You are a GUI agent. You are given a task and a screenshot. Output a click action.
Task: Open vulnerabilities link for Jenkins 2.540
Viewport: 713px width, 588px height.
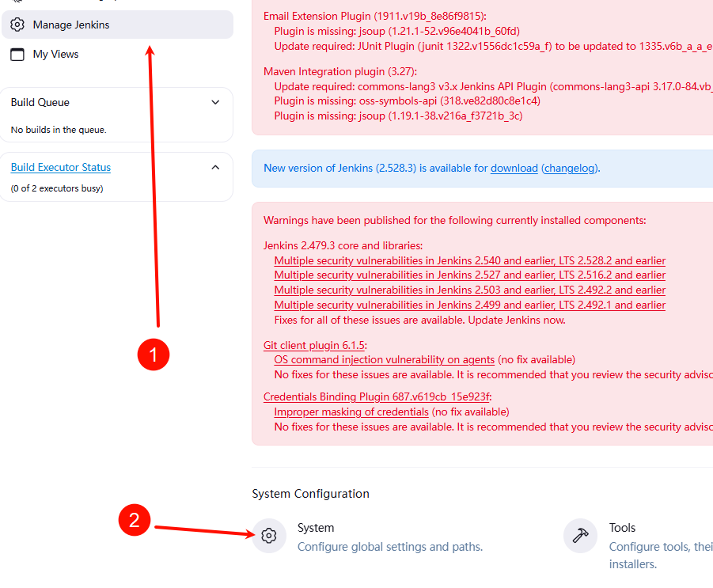click(x=470, y=260)
